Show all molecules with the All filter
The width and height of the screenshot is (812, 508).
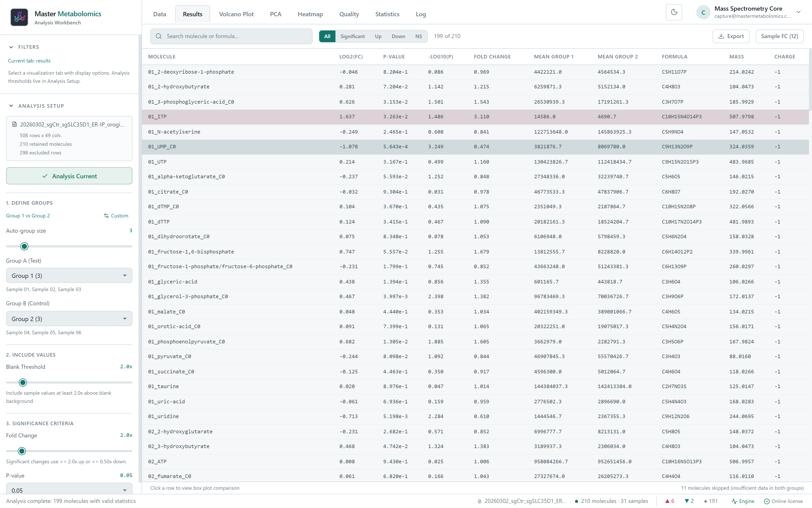[327, 36]
